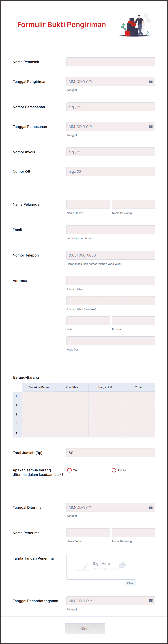
Task: Click the Nomor Invois input field
Action: 111,152
